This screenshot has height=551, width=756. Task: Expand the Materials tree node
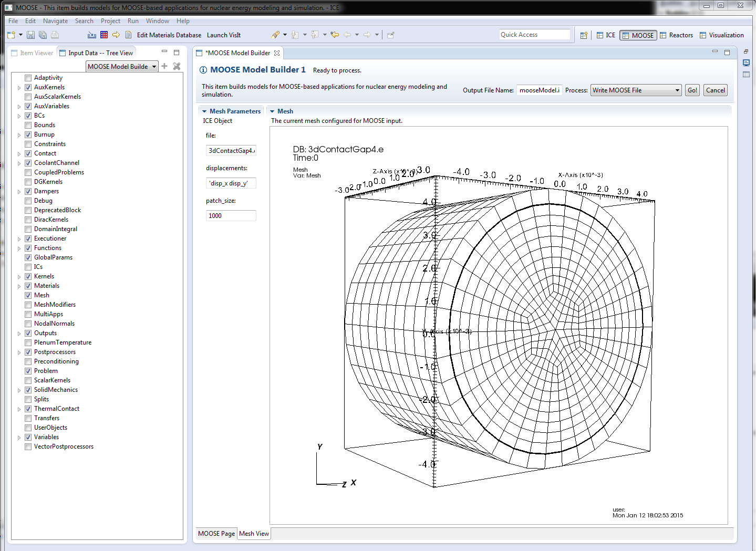pyautogui.click(x=19, y=286)
